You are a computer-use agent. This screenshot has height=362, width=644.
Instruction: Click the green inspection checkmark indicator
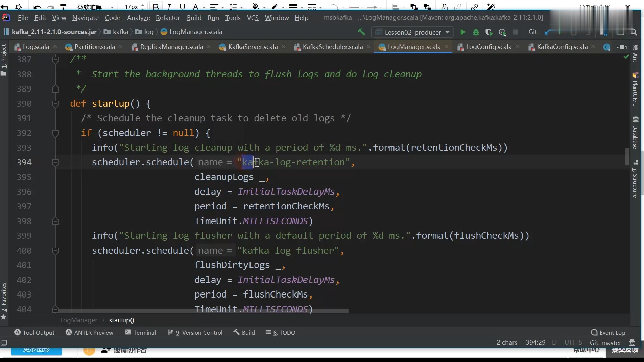point(626,57)
